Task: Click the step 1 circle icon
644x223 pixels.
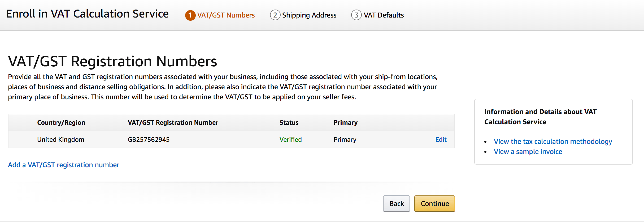Action: coord(190,15)
